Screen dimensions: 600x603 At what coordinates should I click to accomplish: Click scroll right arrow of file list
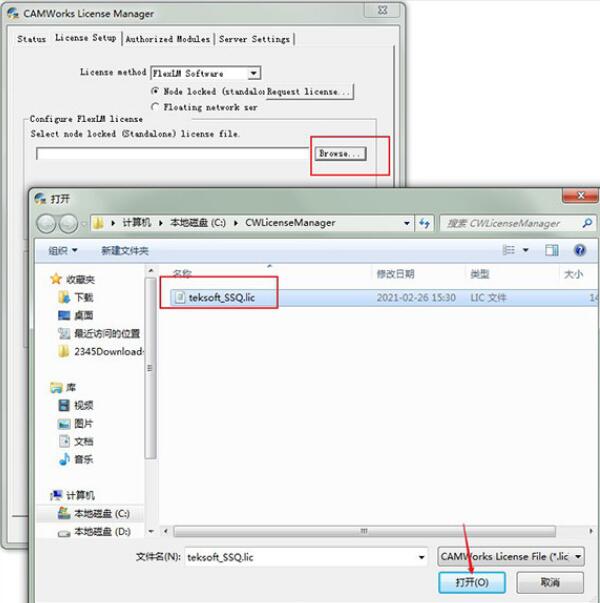591,531
